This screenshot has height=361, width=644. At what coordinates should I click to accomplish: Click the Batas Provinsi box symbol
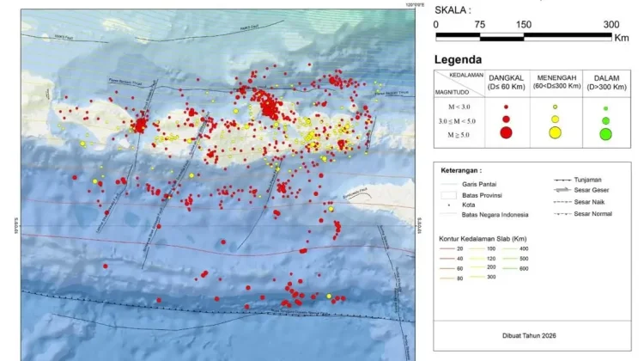tap(448, 195)
